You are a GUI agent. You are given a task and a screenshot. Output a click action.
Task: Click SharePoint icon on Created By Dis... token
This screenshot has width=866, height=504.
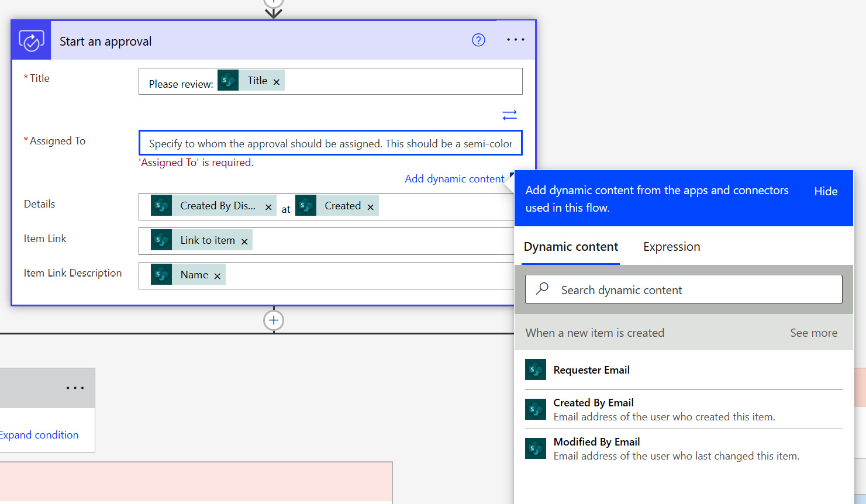pyautogui.click(x=161, y=206)
